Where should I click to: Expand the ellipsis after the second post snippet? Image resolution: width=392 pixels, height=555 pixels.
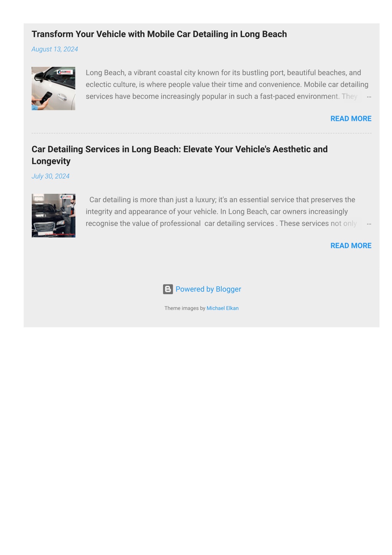click(x=369, y=224)
